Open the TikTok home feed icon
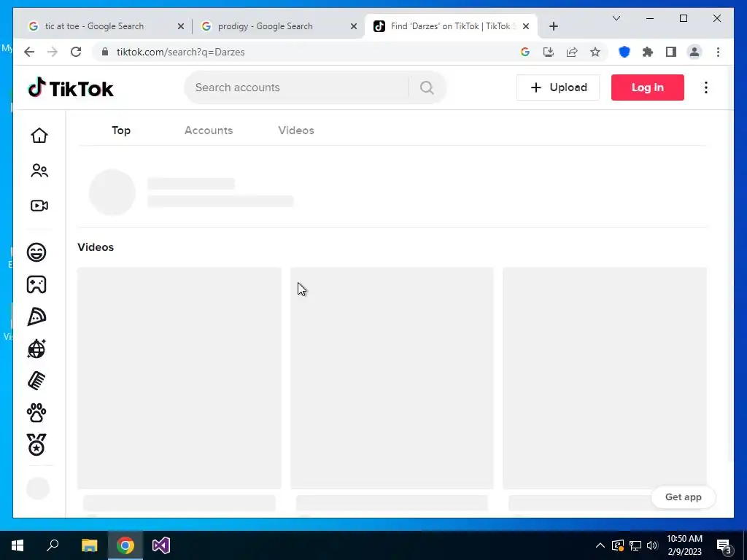Viewport: 747px width, 560px height. click(39, 136)
